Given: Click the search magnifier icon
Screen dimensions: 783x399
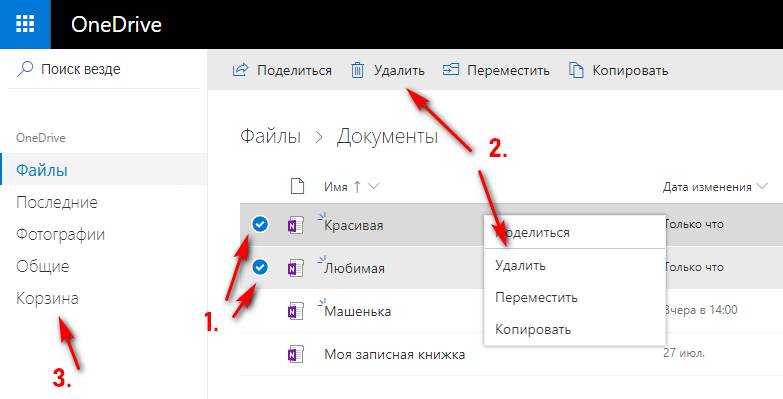Looking at the screenshot, I should point(25,69).
